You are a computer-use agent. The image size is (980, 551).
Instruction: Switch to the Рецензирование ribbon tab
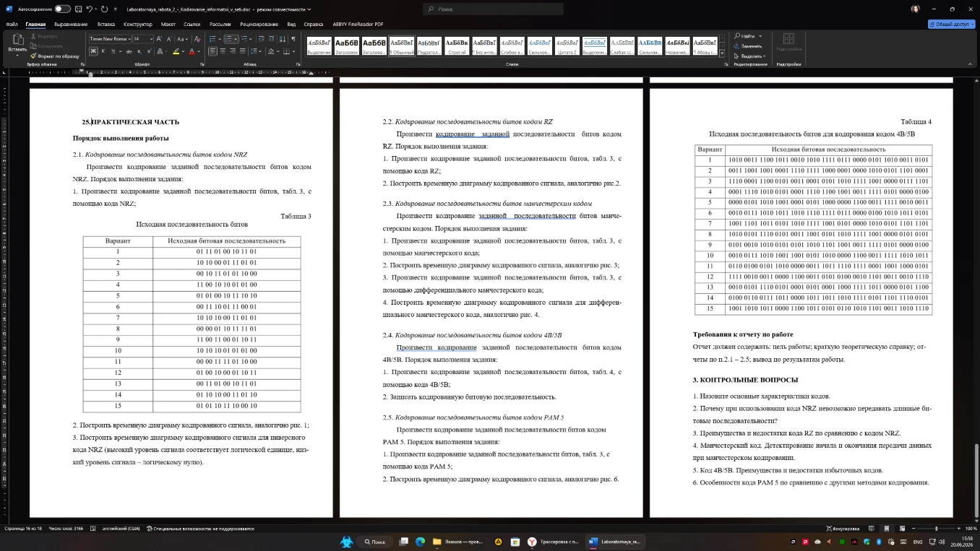tap(259, 24)
